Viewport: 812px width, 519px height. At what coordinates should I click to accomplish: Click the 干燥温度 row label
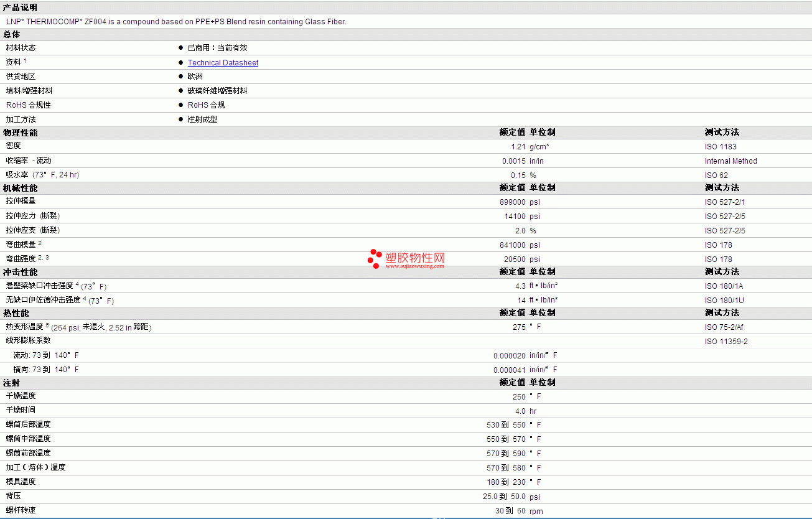[21, 396]
